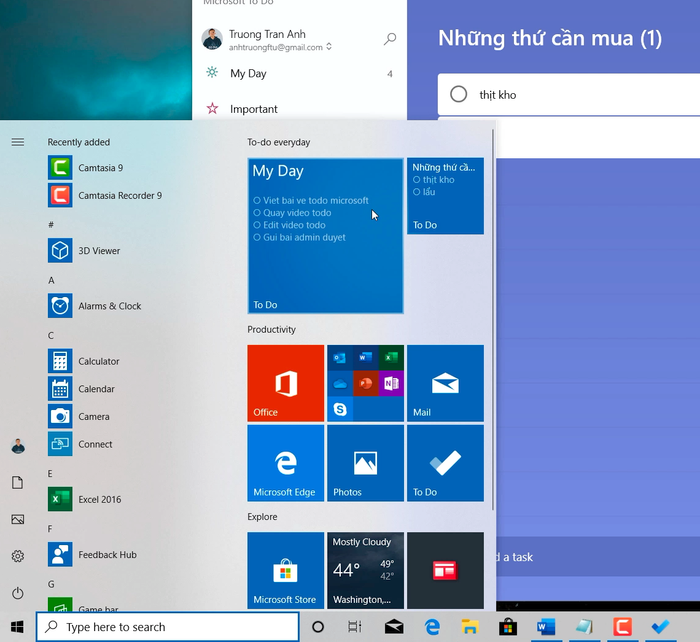Open Microsoft Store from taskbar
The width and height of the screenshot is (700, 642).
[508, 627]
